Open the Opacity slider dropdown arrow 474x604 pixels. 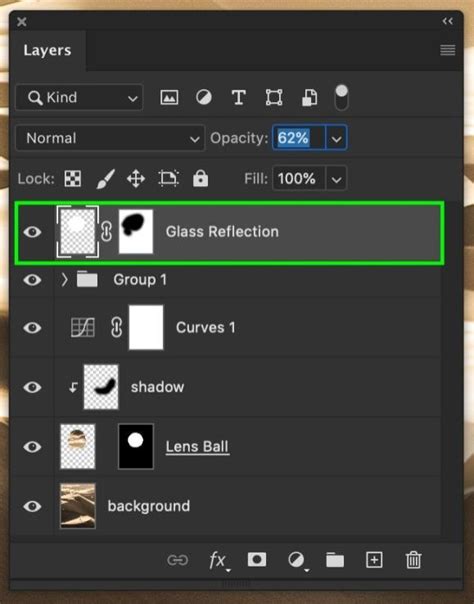336,138
